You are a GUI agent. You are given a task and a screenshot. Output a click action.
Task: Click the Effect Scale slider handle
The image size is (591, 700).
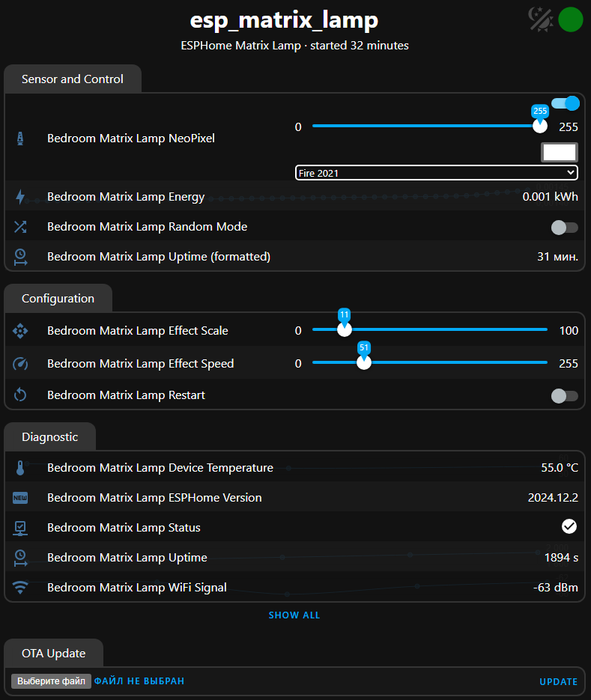[x=345, y=330]
